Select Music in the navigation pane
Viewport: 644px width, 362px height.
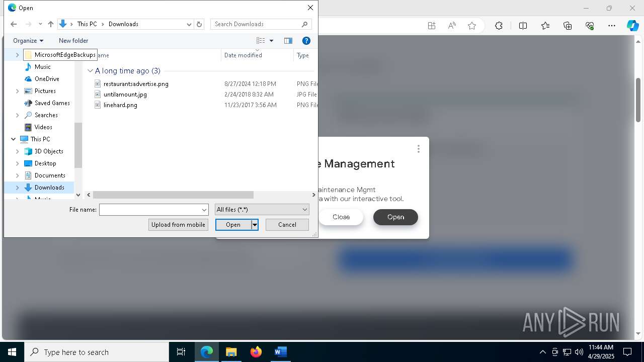42,67
